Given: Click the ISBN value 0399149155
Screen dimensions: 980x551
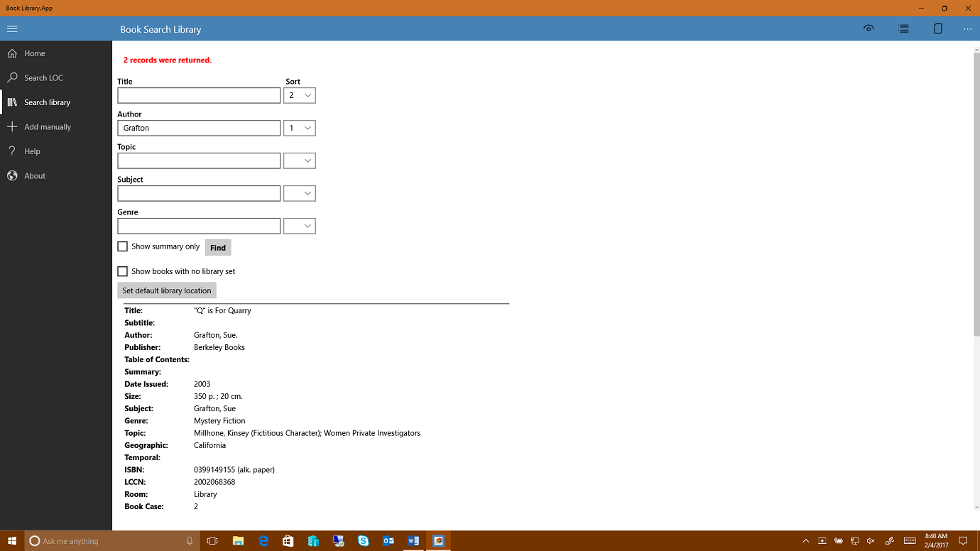Looking at the screenshot, I should point(234,469).
